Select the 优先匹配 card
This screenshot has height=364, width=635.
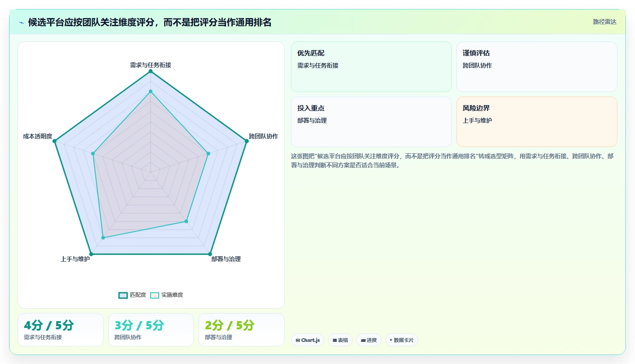click(x=371, y=67)
